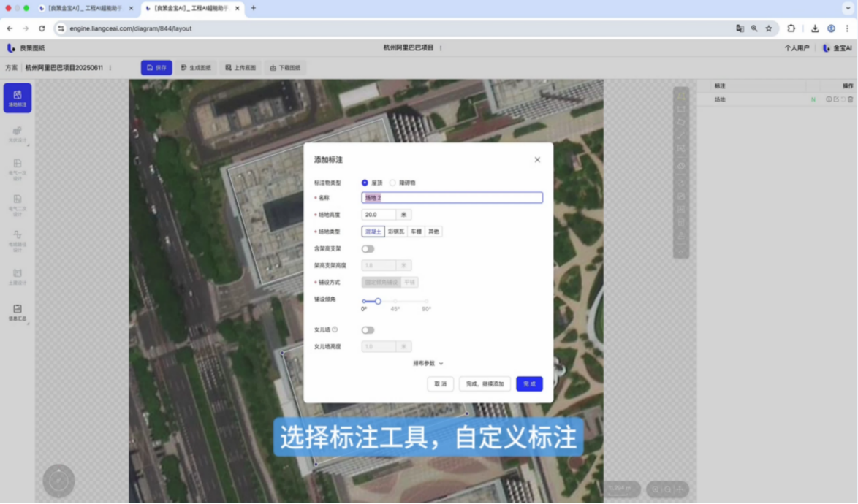Choose 其他 site type
Viewport: 858px width, 504px height.
434,232
